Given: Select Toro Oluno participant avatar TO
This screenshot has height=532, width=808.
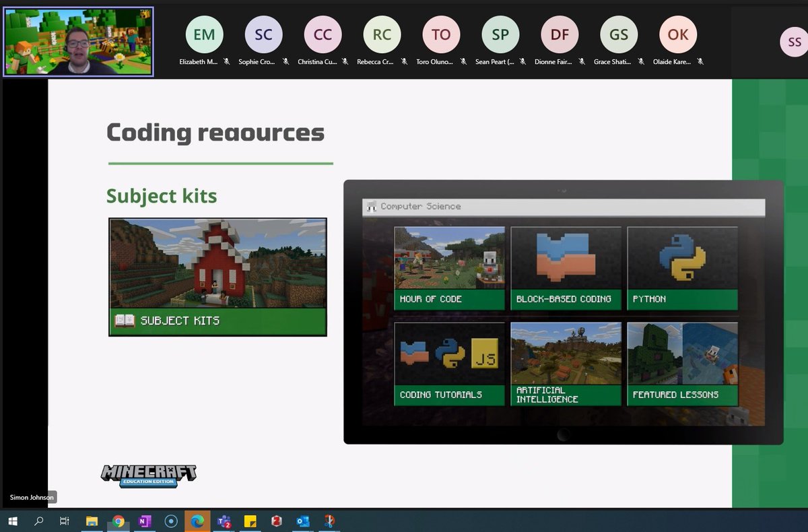Looking at the screenshot, I should coord(441,34).
